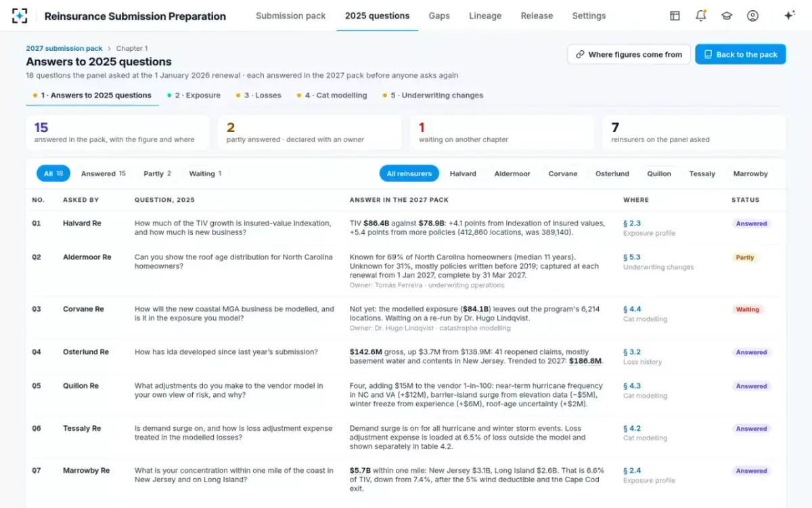
Task: Filter questions by Marrowby
Action: pos(750,173)
